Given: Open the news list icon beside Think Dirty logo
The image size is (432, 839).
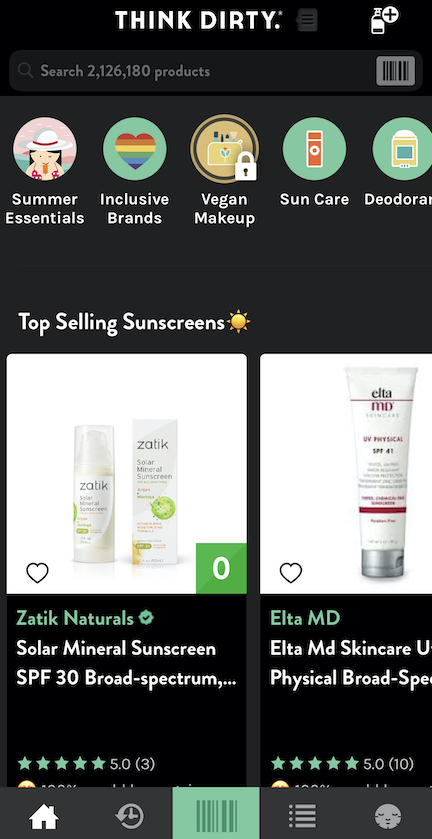Looking at the screenshot, I should tap(307, 20).
